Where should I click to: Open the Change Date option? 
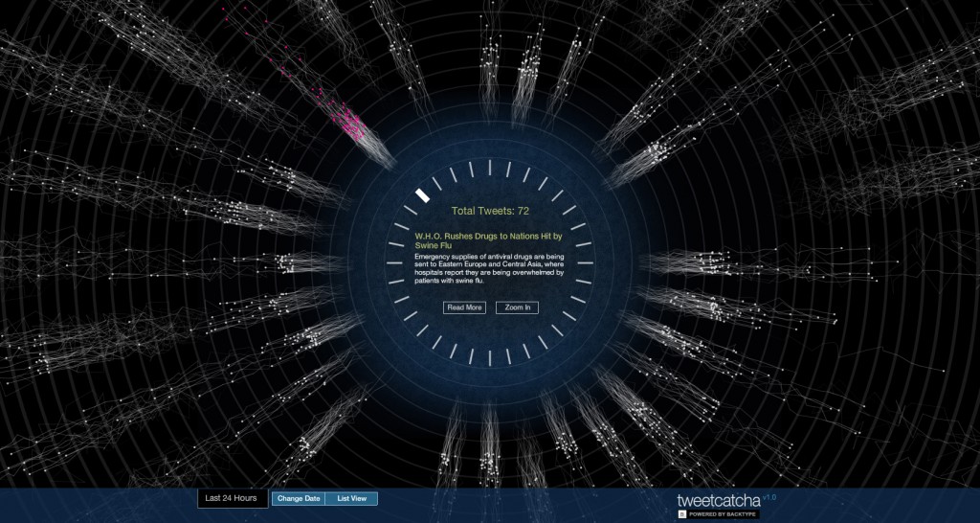pos(299,499)
